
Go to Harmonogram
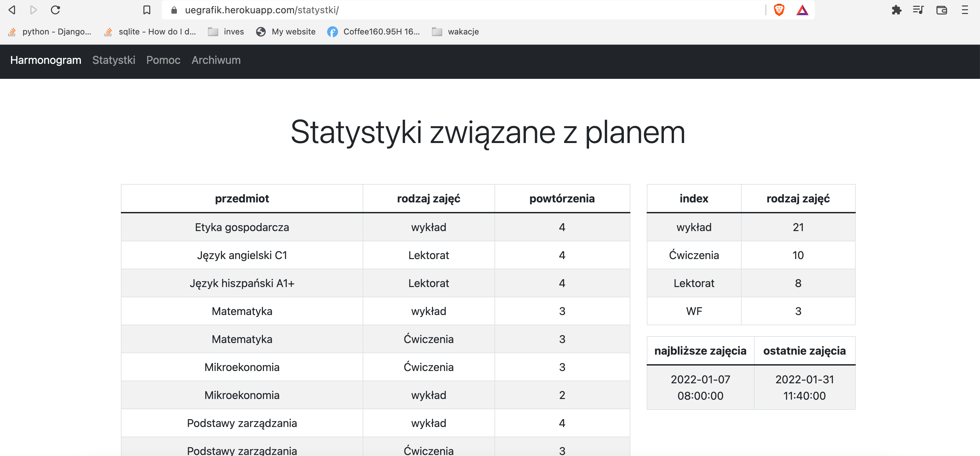coord(46,60)
